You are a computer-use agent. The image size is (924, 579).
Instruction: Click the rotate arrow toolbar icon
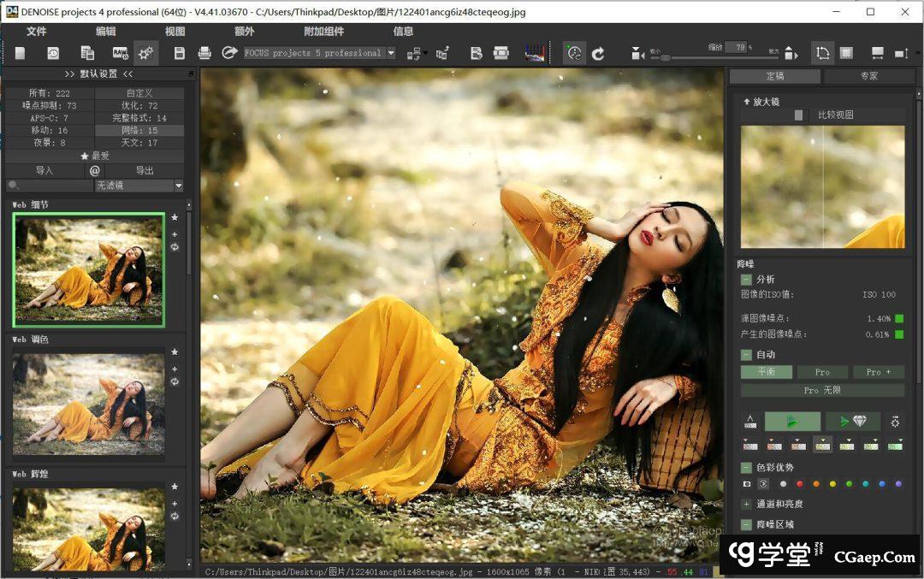point(598,53)
